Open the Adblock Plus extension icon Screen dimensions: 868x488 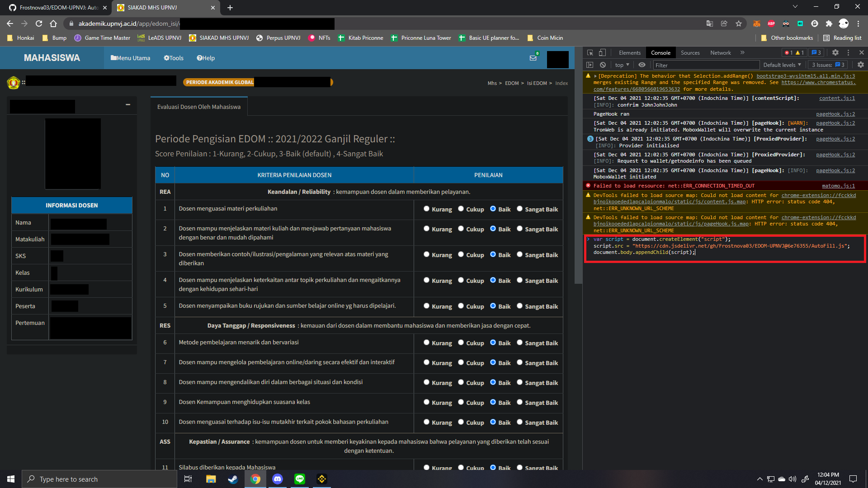pos(771,23)
